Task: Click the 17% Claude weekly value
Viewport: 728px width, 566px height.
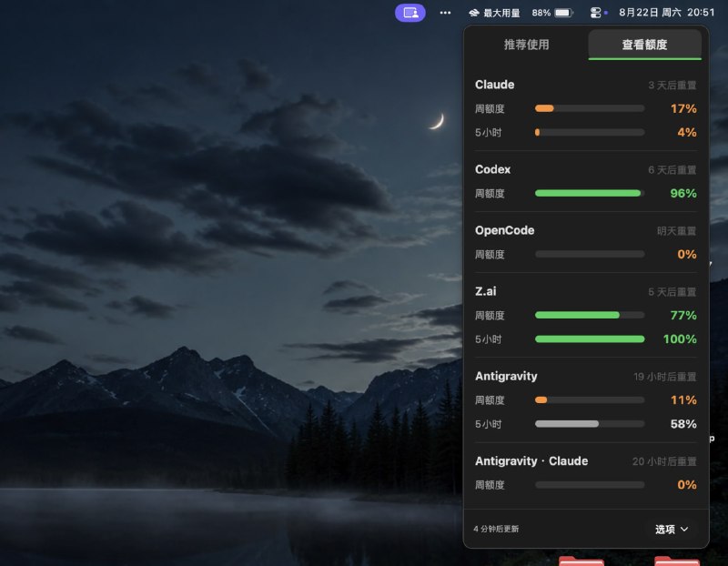Action: pyautogui.click(x=683, y=108)
